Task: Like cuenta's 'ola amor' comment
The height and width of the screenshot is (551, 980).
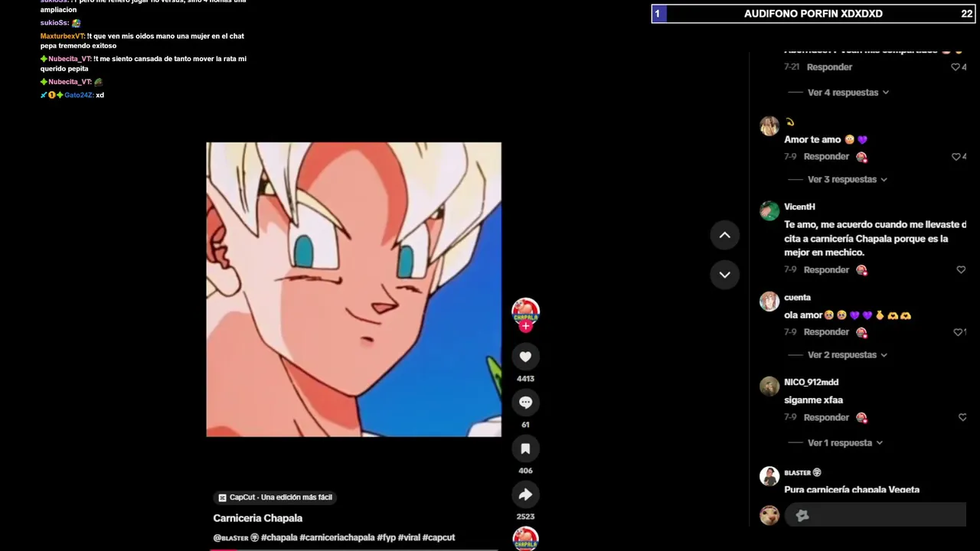Action: tap(957, 332)
